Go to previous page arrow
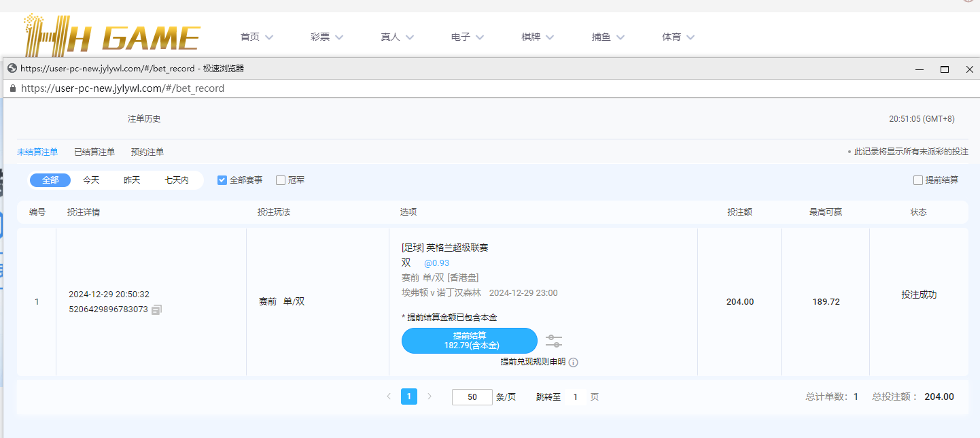The image size is (980, 438). 389,397
